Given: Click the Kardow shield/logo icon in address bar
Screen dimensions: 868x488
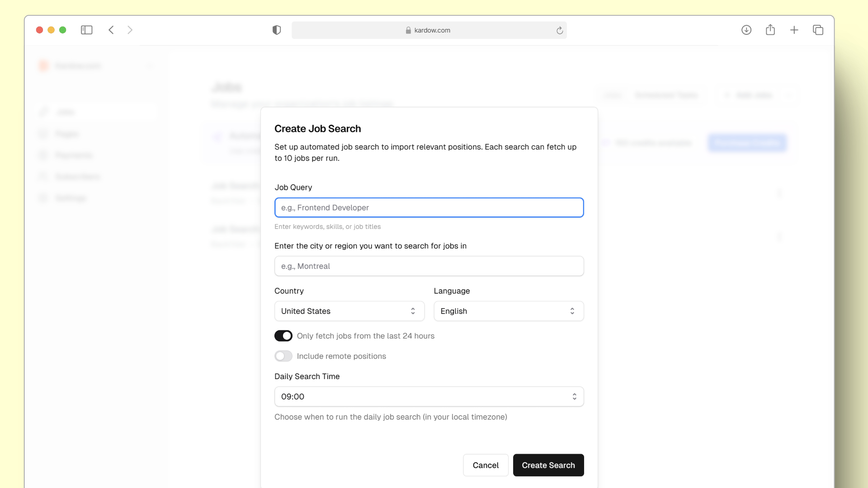Looking at the screenshot, I should [276, 30].
